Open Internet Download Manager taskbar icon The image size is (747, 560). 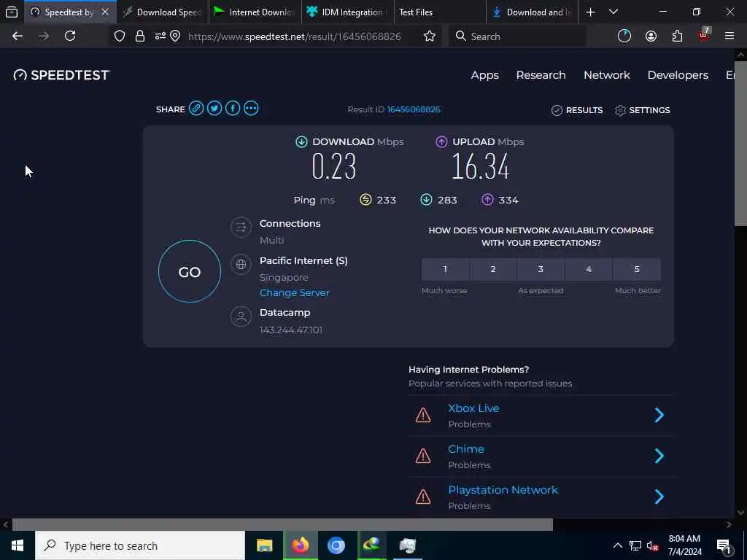click(371, 545)
